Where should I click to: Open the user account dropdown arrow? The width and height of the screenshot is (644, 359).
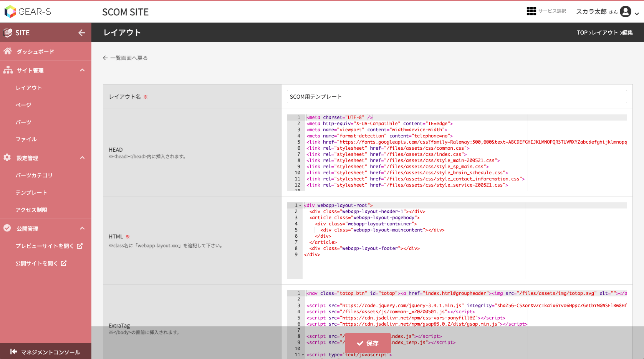click(637, 13)
